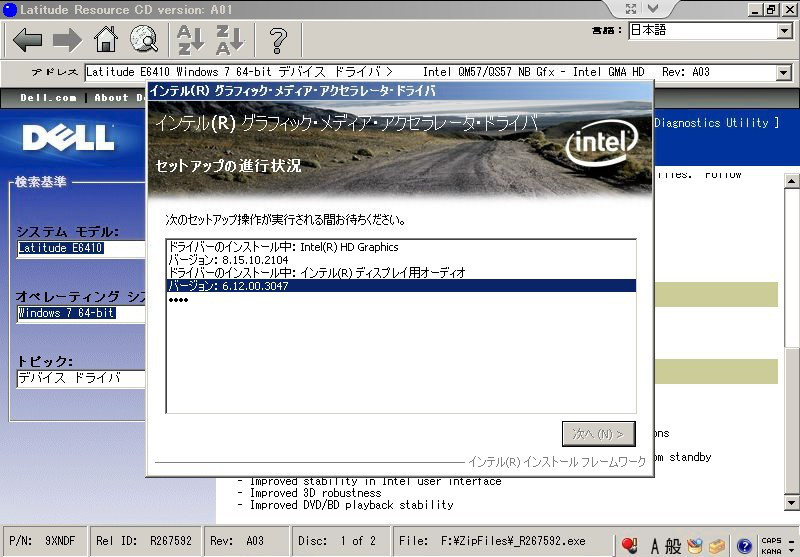Click the Rel ID: R267592 status cell

(x=144, y=541)
